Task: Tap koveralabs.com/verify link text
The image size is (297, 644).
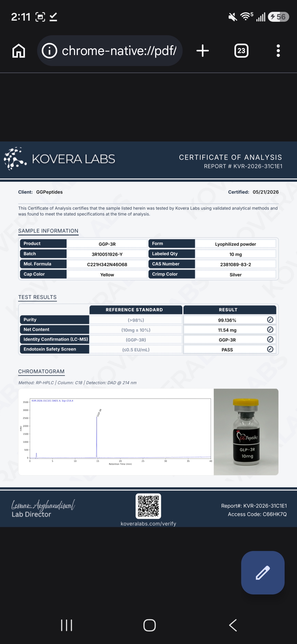Action: click(x=148, y=524)
